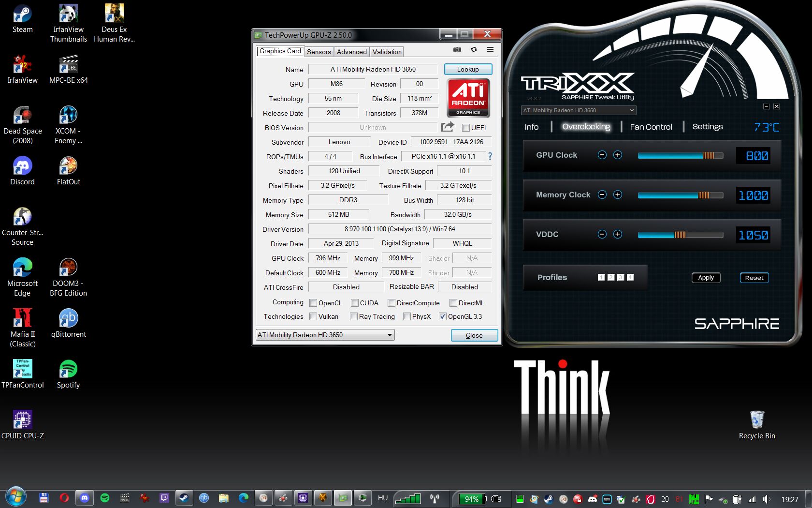Open taskbar volume speaker icon
812x508 pixels.
pyautogui.click(x=767, y=499)
